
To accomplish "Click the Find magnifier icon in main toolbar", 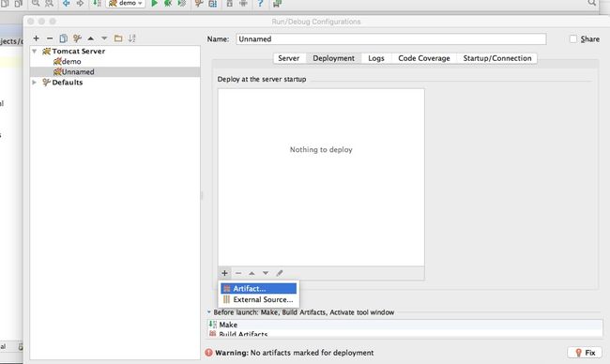I will [x=36, y=3].
